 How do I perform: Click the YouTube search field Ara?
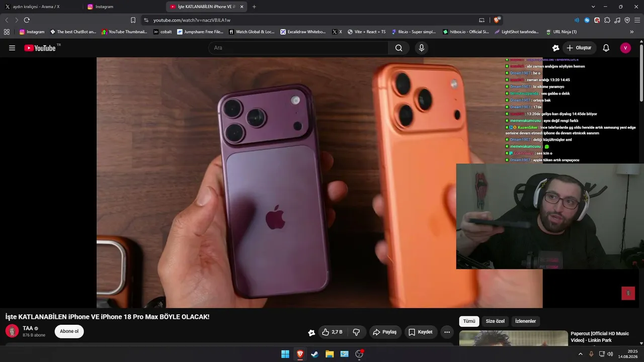298,48
